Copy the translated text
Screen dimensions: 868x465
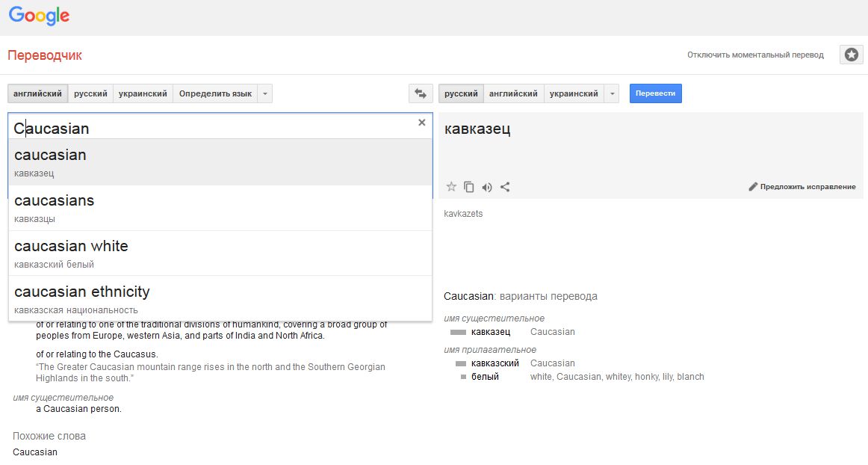click(469, 187)
